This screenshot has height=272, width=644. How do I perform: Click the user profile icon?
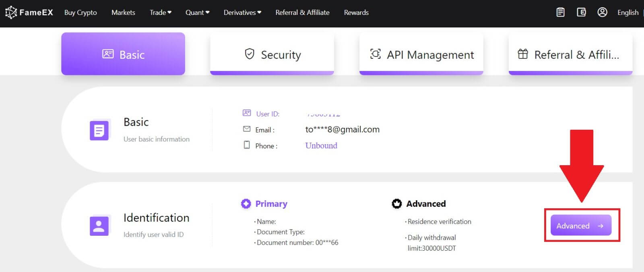pos(602,12)
